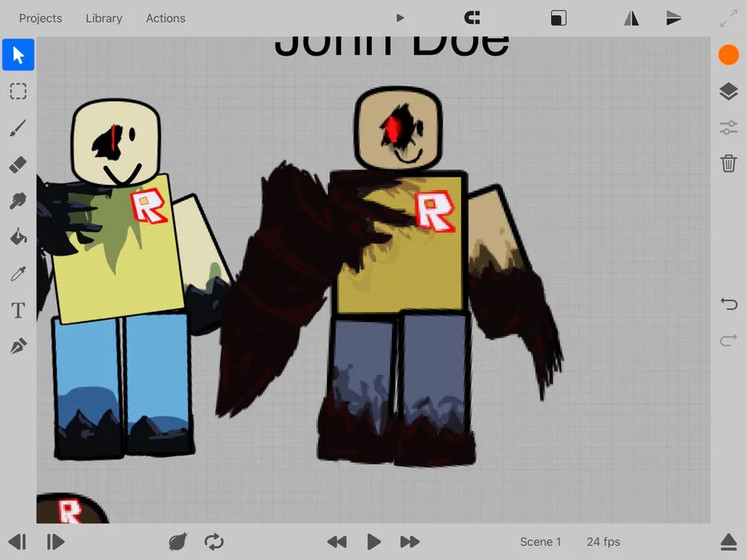Activate the Eyedropper tool
The height and width of the screenshot is (560, 747).
18,274
